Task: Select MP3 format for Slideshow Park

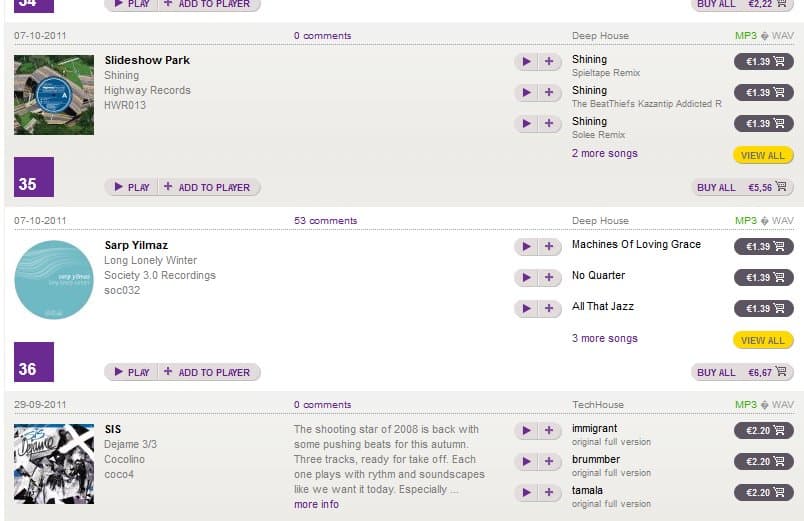Action: click(x=746, y=35)
